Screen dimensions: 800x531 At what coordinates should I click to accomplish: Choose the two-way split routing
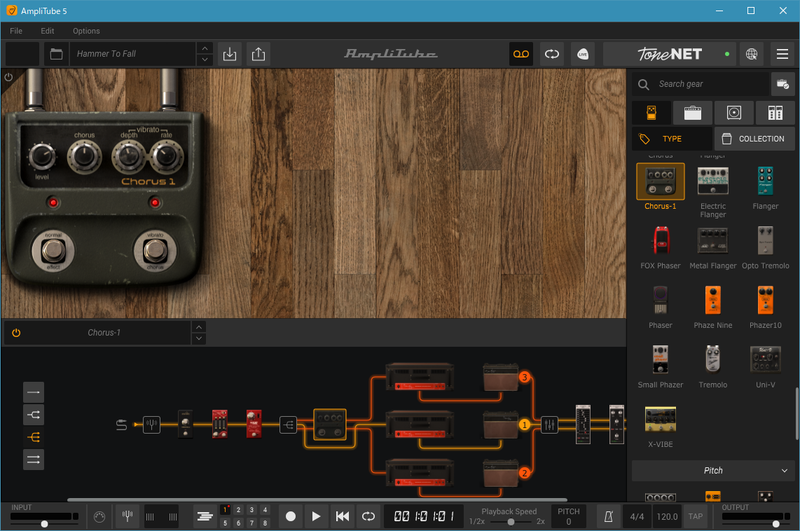pyautogui.click(x=34, y=415)
